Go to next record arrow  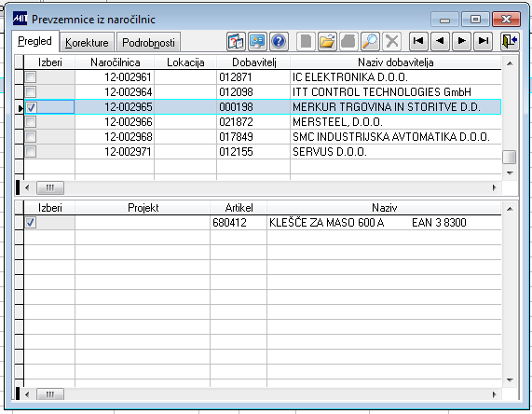pyautogui.click(x=461, y=41)
